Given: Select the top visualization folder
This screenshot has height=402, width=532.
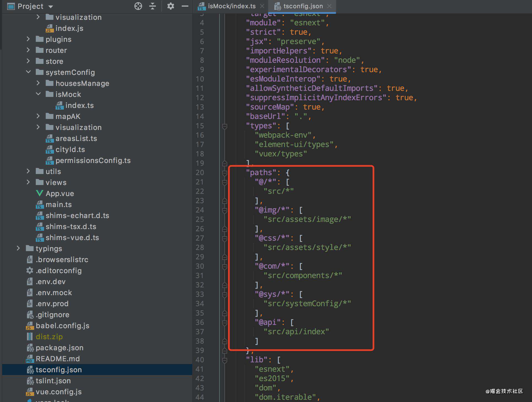Looking at the screenshot, I should pos(74,17).
